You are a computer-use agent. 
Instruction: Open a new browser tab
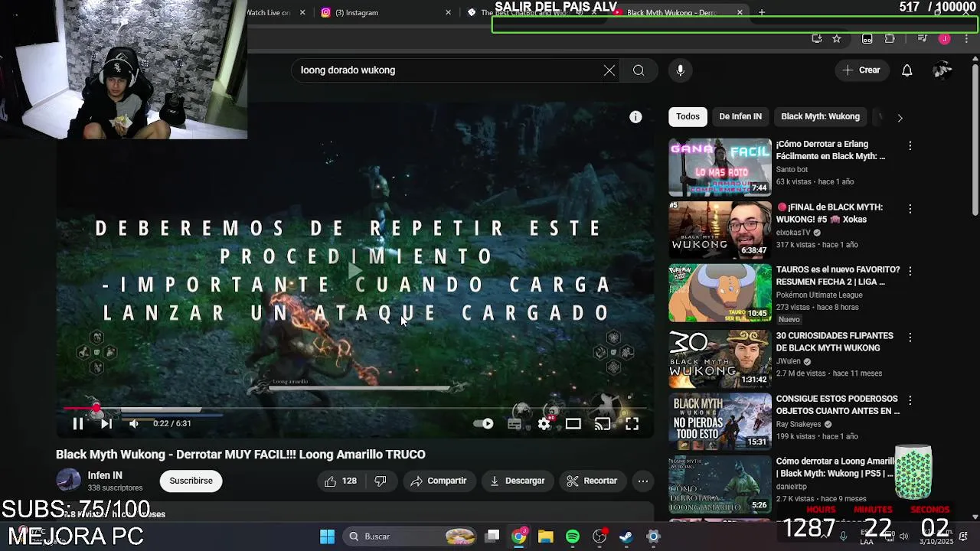[761, 12]
